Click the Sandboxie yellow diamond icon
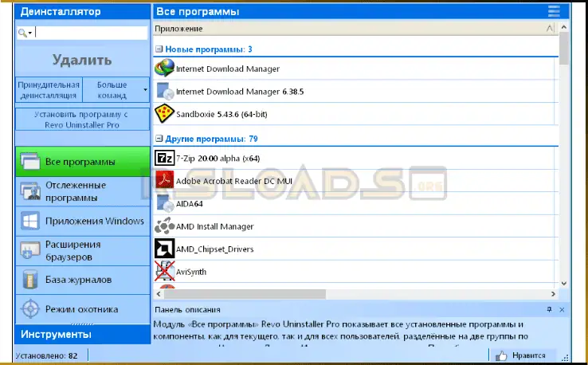588x365 pixels. tap(164, 114)
